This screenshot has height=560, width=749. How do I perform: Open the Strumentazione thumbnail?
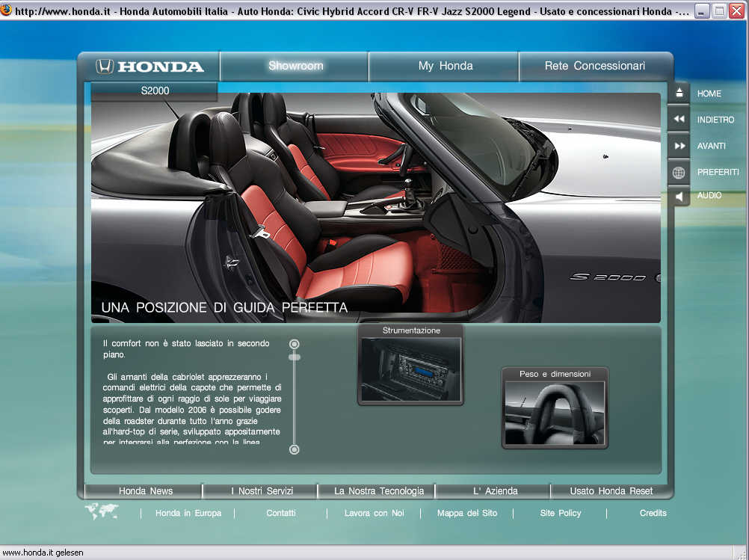tap(410, 370)
